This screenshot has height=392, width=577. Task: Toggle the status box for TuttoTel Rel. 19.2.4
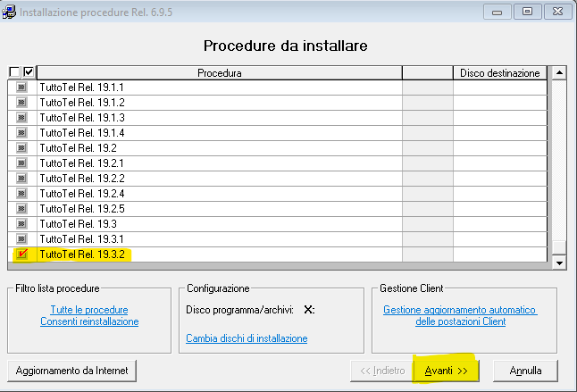click(21, 194)
